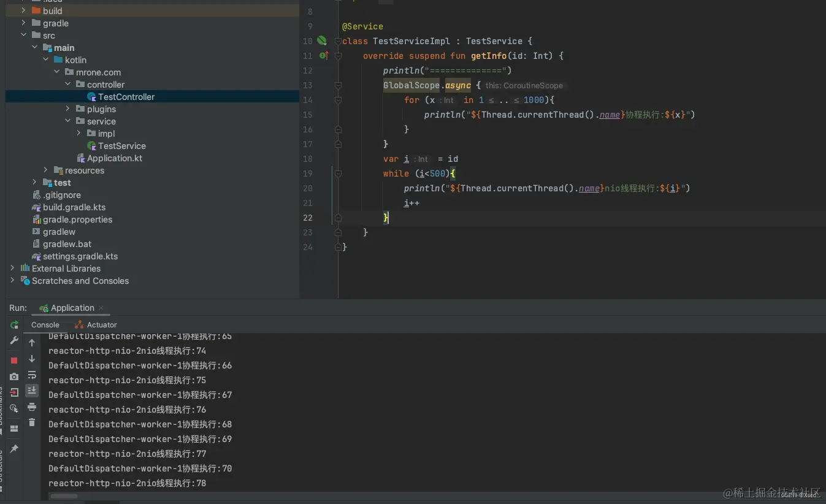Expand the build folder
The image size is (826, 504).
pos(23,11)
